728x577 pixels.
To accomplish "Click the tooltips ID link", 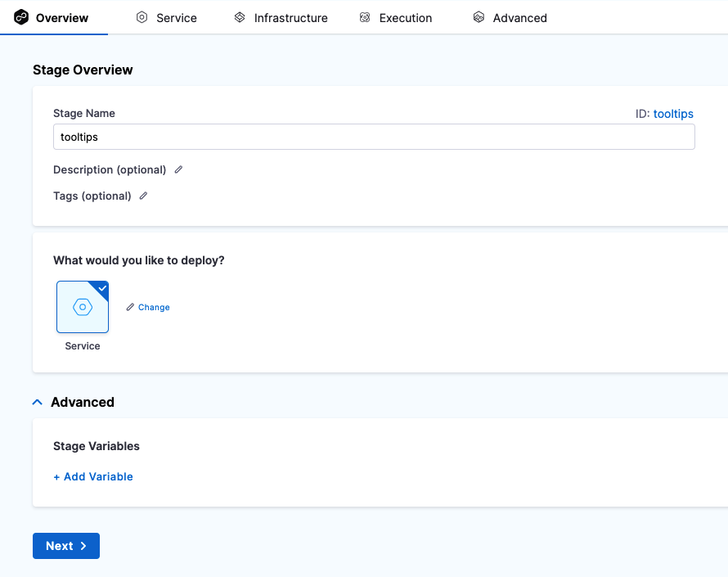I will (x=673, y=114).
